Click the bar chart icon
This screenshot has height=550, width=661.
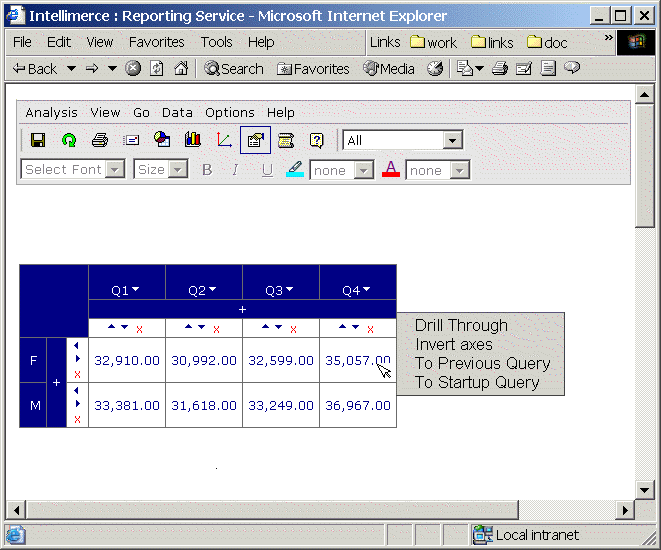tap(193, 140)
